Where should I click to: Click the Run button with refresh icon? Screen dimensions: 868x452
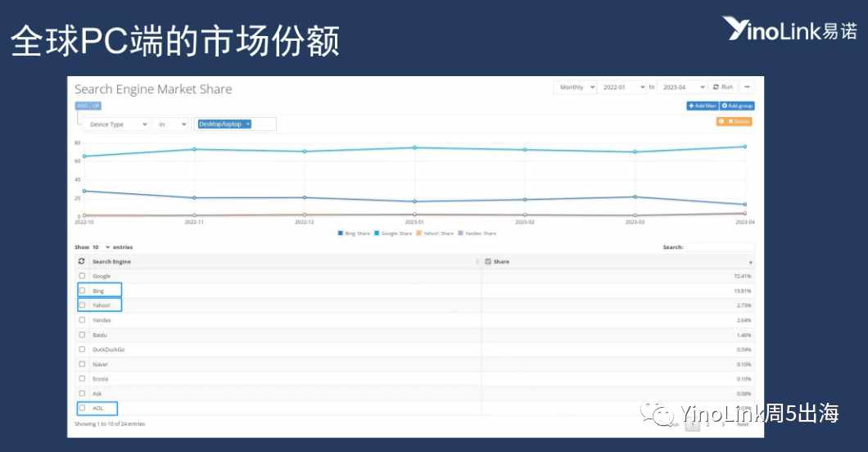tap(723, 88)
